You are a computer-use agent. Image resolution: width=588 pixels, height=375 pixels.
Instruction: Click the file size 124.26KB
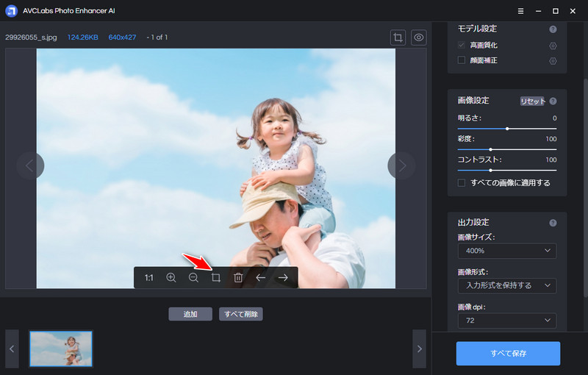83,37
